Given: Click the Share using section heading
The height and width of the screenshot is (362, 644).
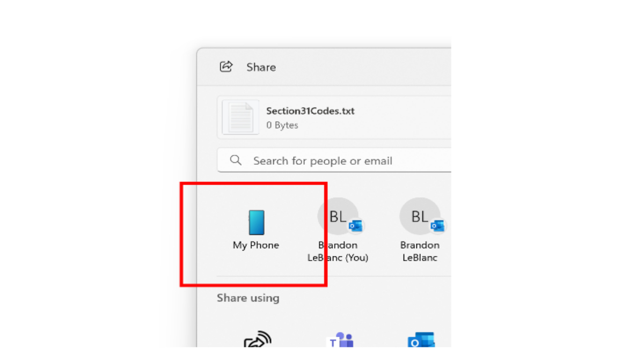Looking at the screenshot, I should [248, 298].
